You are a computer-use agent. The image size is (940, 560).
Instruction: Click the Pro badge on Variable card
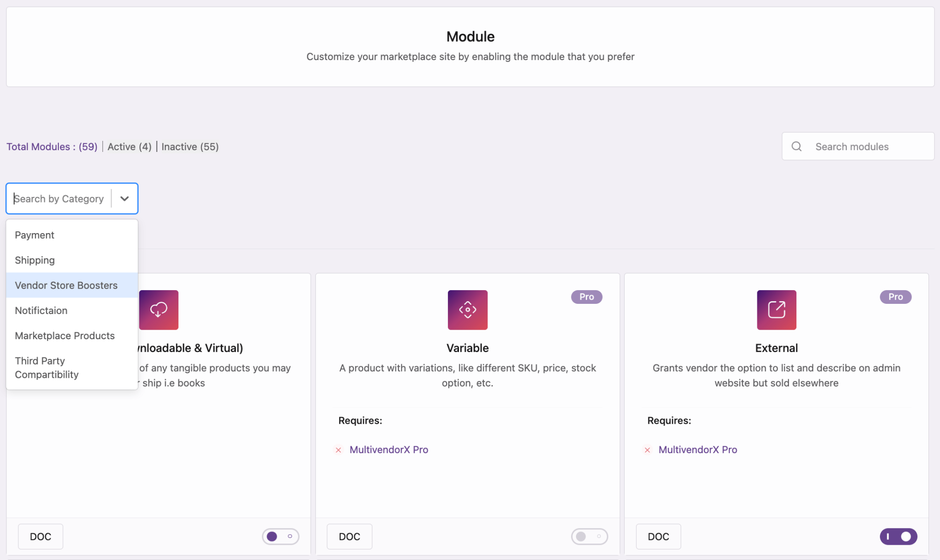pyautogui.click(x=586, y=297)
